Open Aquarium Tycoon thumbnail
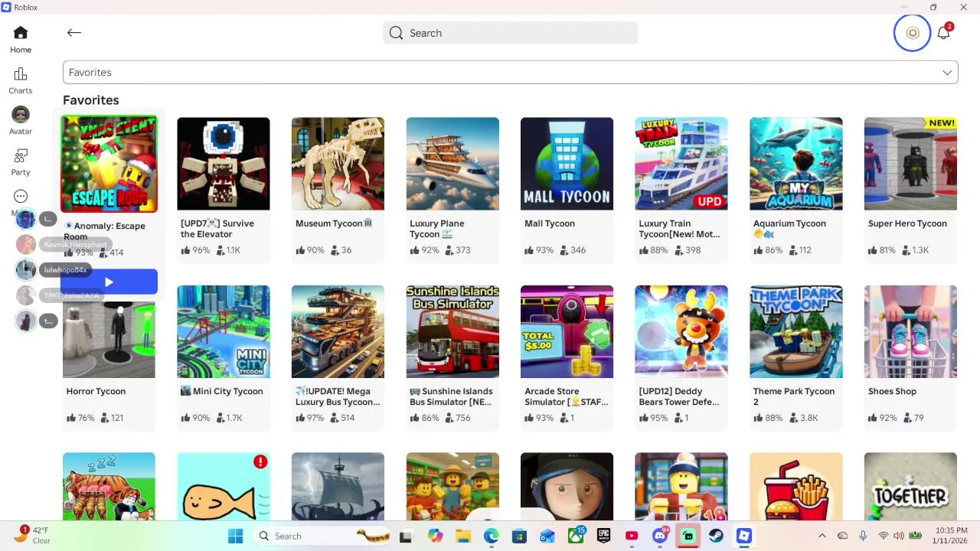The image size is (980, 551). pyautogui.click(x=796, y=164)
